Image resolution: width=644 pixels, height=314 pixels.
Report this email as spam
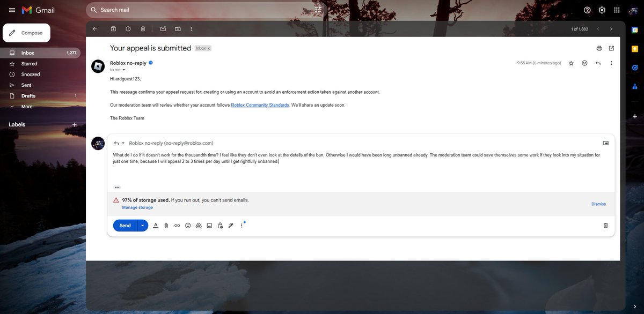pos(128,29)
